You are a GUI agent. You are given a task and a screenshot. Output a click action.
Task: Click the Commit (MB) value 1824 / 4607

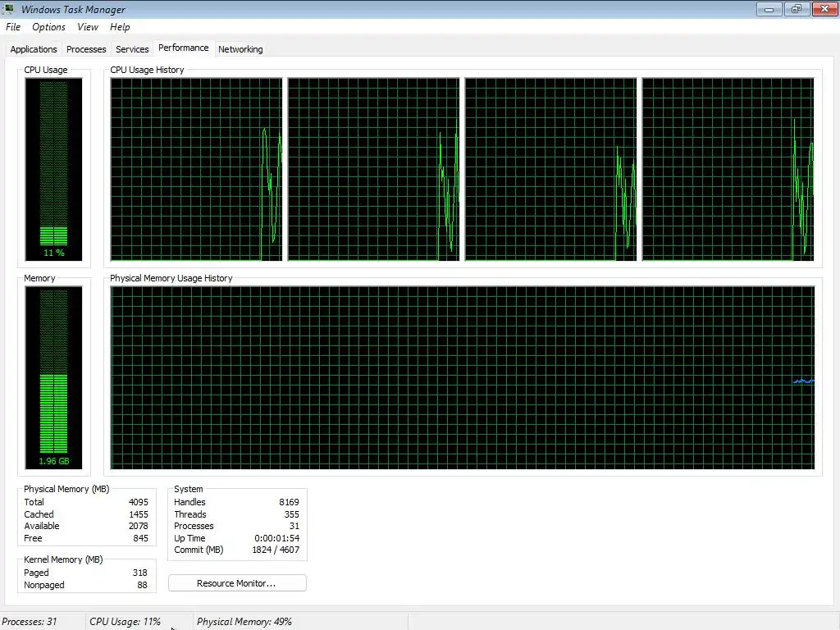pyautogui.click(x=276, y=550)
